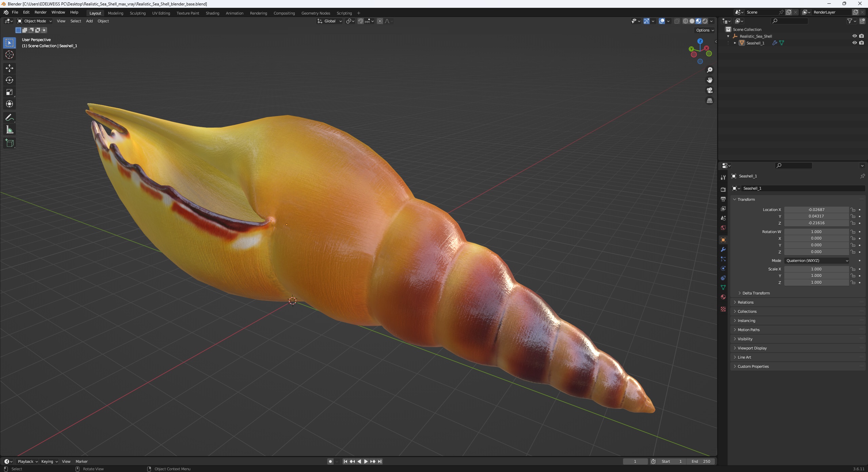868x472 pixels.
Task: Pin the Seashell_1 properties context
Action: [862, 176]
